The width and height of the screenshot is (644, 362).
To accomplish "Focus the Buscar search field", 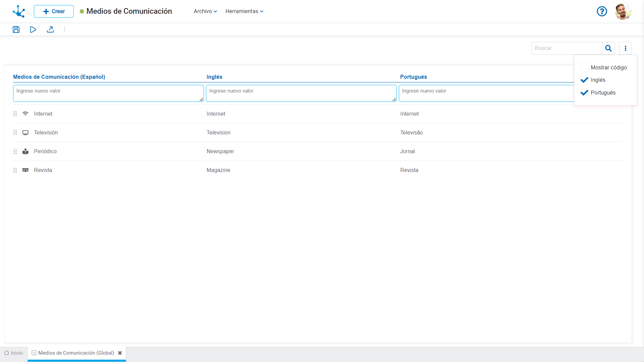I will (x=567, y=48).
